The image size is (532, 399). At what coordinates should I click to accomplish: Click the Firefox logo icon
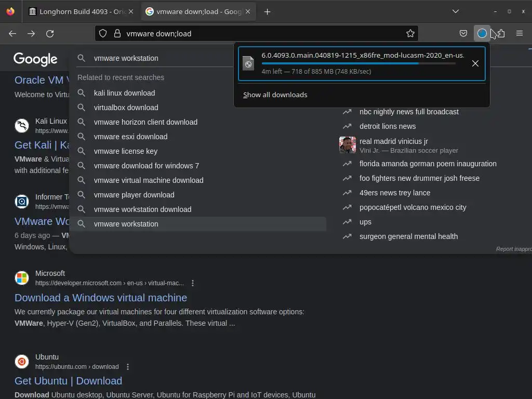click(10, 11)
